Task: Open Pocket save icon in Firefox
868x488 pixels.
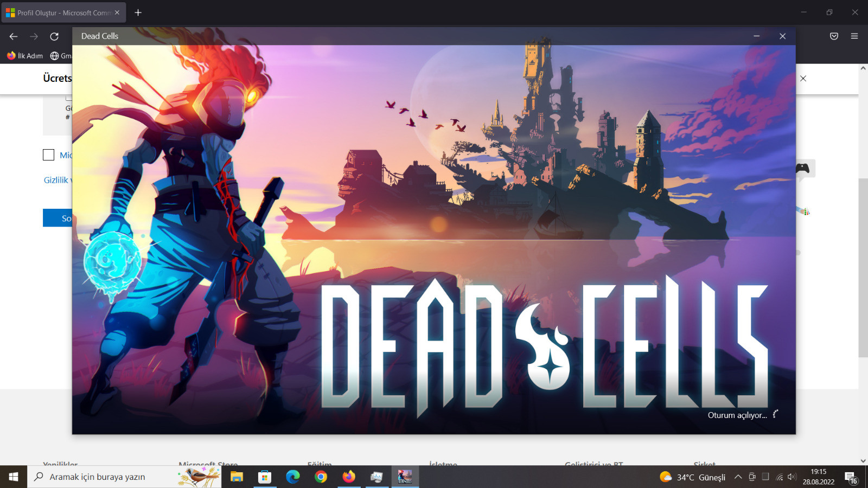Action: pos(834,36)
